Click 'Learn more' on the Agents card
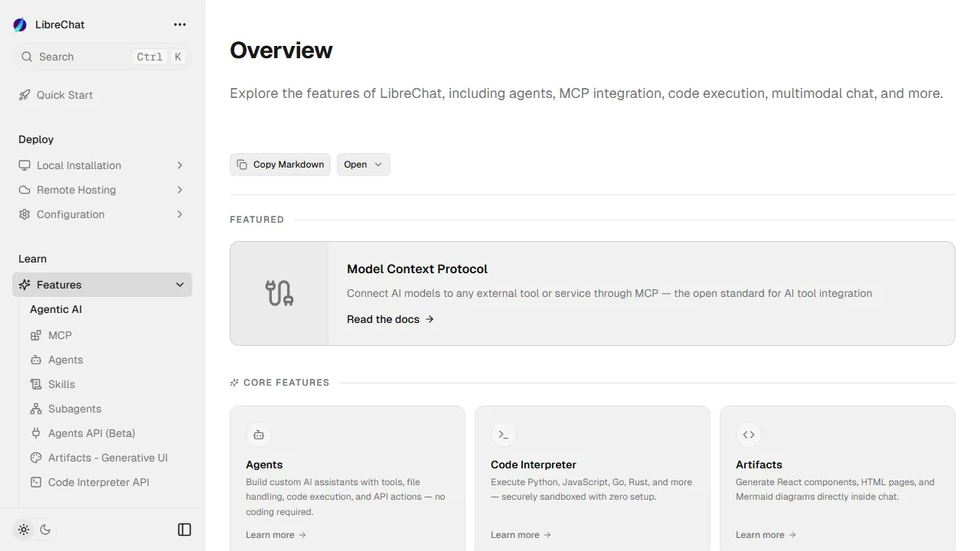The height and width of the screenshot is (551, 980). coord(276,535)
